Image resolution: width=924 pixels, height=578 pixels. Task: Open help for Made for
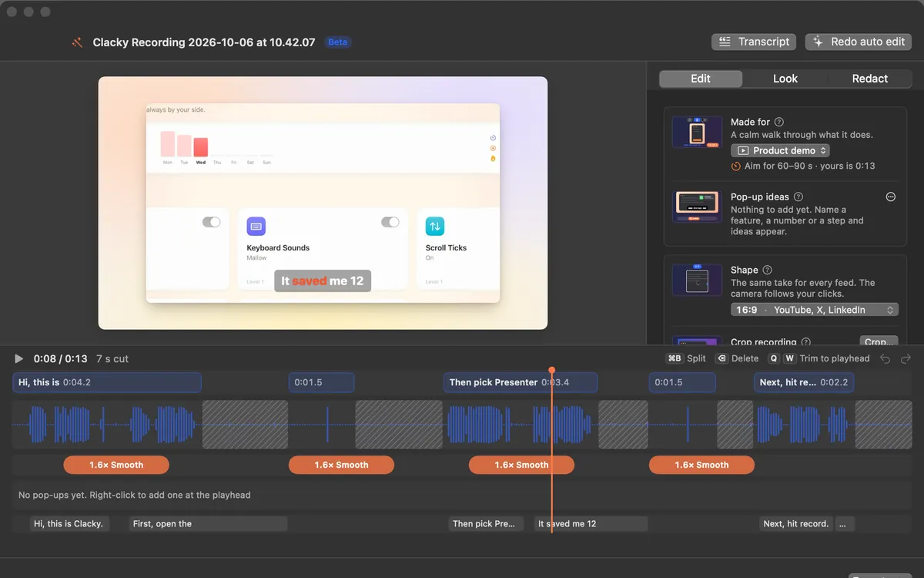pyautogui.click(x=779, y=122)
